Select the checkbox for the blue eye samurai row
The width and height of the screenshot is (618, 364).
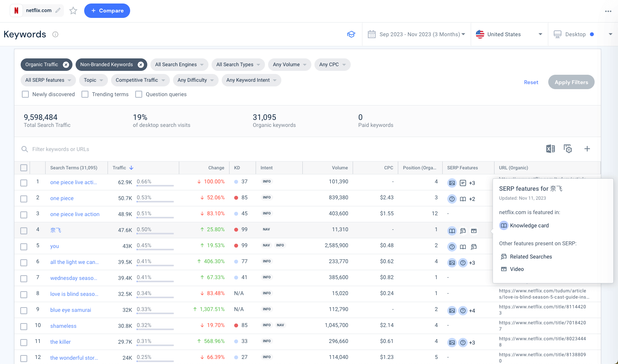pos(24,311)
